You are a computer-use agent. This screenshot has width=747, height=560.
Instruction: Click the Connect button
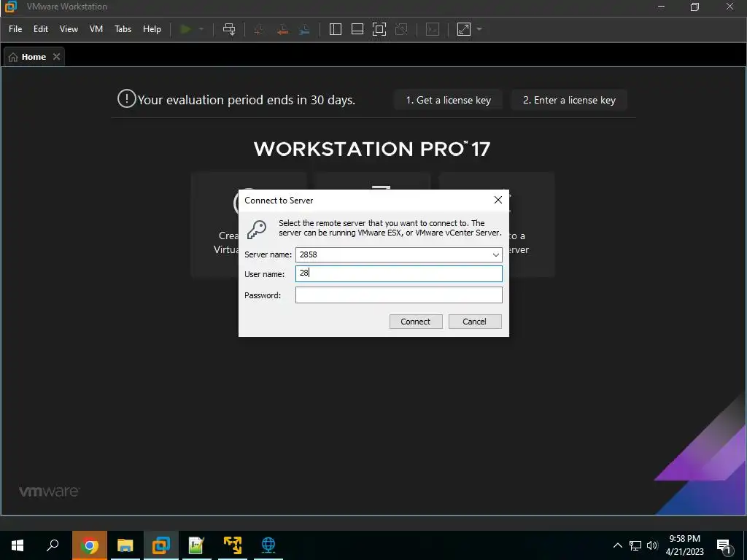416,322
